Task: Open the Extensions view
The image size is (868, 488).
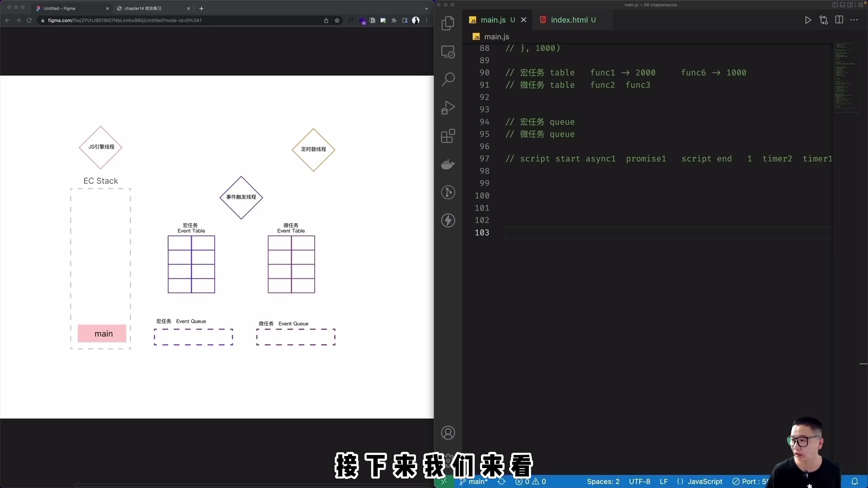Action: pyautogui.click(x=448, y=136)
